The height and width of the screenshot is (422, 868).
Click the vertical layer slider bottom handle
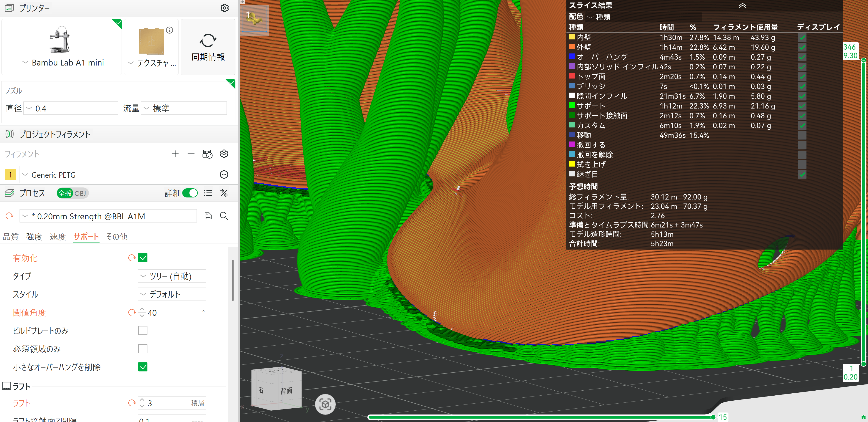click(x=864, y=364)
